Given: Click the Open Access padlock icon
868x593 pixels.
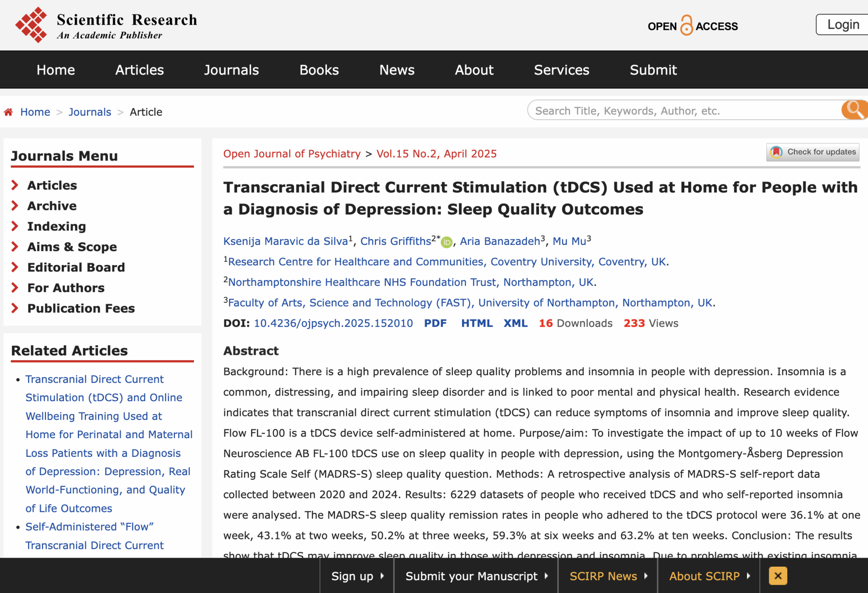Looking at the screenshot, I should coord(686,26).
